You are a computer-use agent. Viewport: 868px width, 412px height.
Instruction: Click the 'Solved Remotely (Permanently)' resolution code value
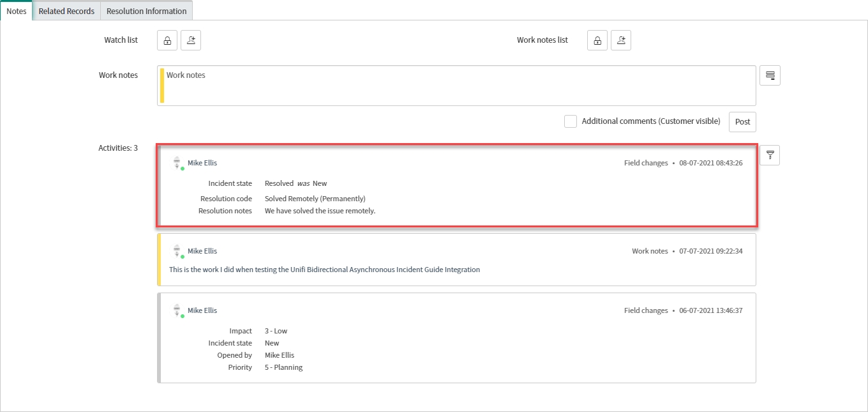315,199
